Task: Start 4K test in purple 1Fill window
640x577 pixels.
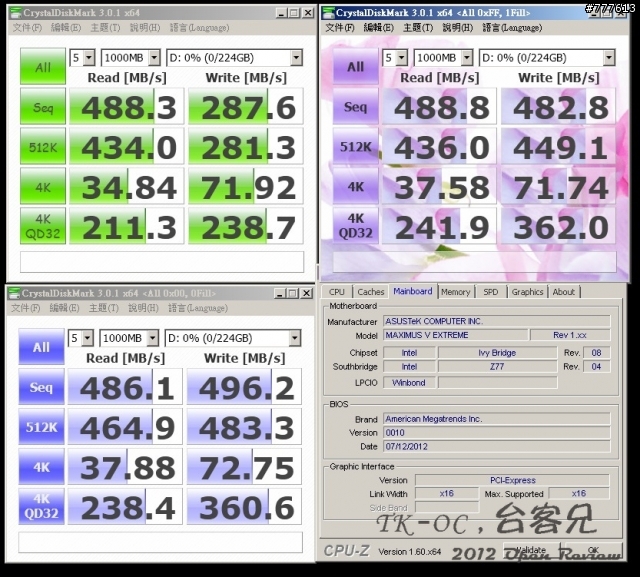Action: 356,186
